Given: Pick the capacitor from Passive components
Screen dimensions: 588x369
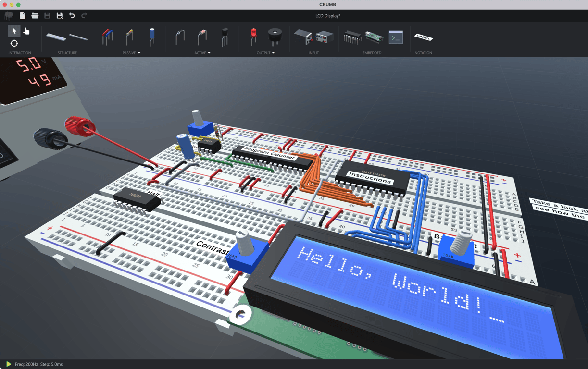Looking at the screenshot, I should pos(152,37).
